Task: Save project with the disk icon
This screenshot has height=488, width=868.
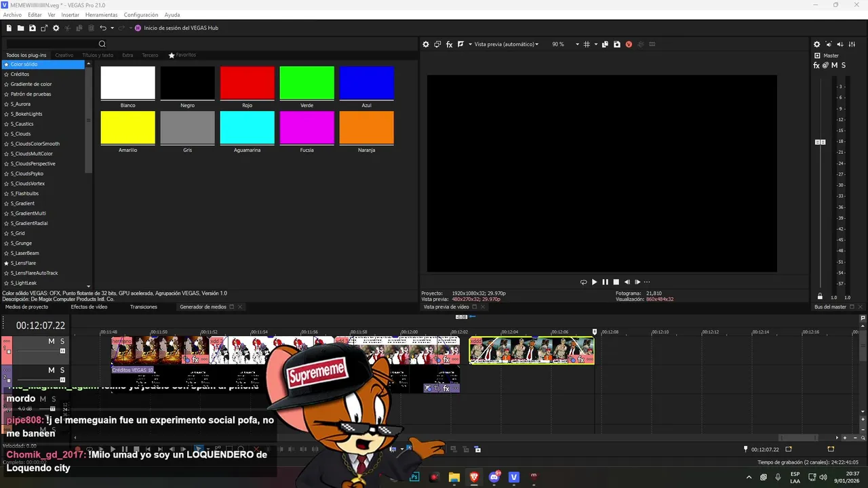Action: (33, 28)
